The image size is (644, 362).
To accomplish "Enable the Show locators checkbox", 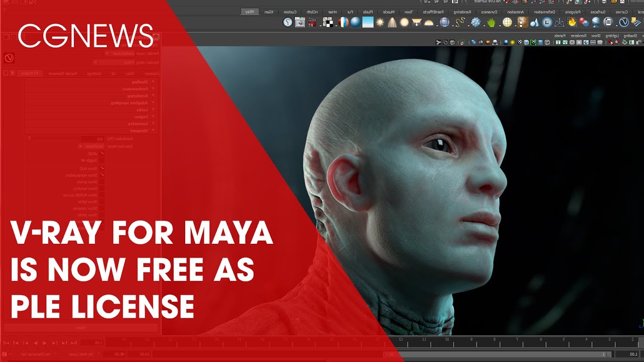I will [x=102, y=188].
